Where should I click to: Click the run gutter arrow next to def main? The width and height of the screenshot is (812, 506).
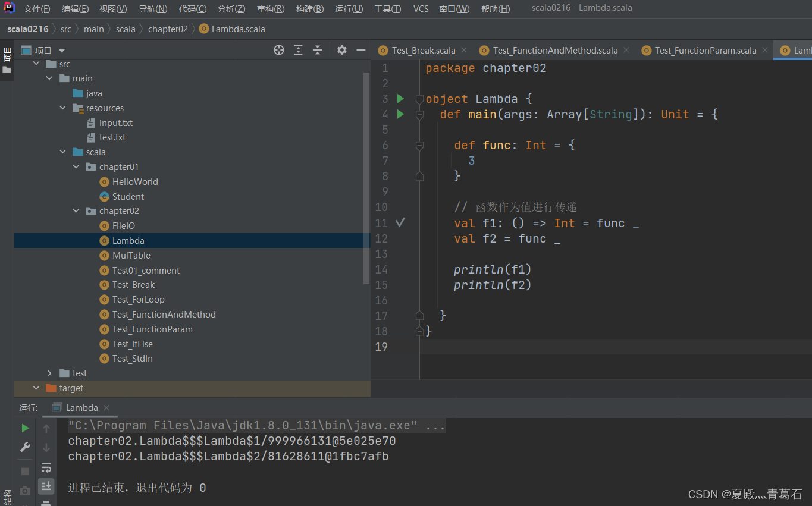pos(400,114)
